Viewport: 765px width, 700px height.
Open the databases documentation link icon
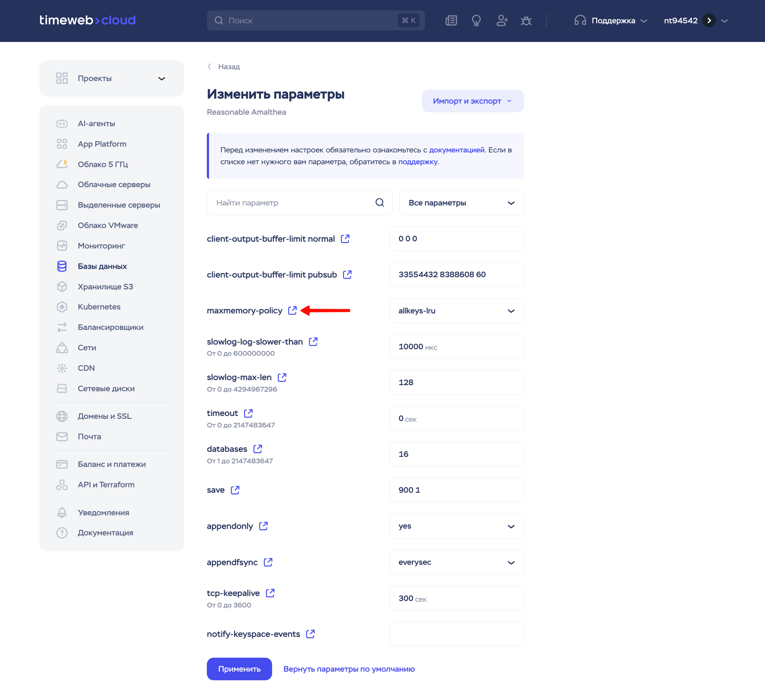click(x=258, y=449)
